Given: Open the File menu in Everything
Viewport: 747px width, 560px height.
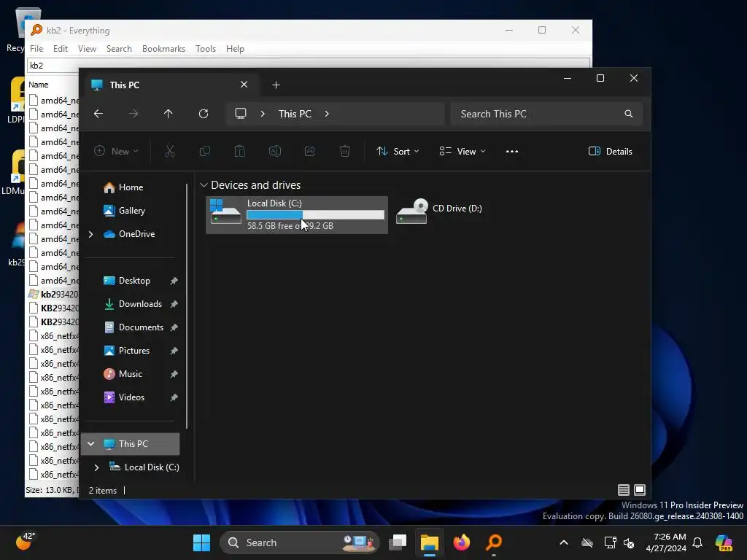Looking at the screenshot, I should (x=36, y=49).
